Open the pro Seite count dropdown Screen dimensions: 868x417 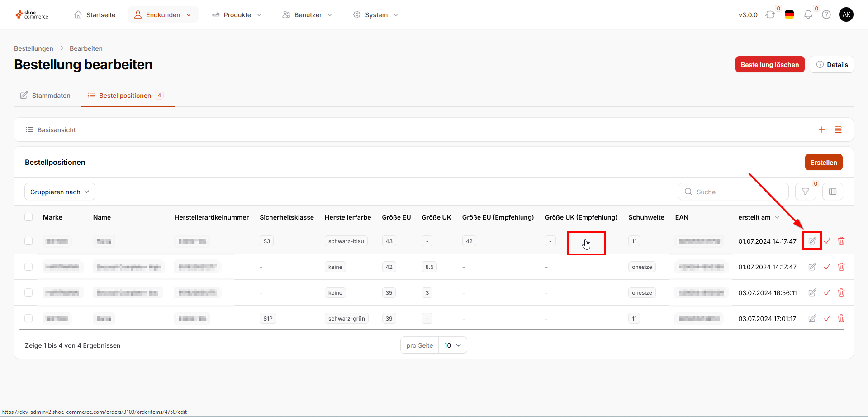tap(452, 345)
